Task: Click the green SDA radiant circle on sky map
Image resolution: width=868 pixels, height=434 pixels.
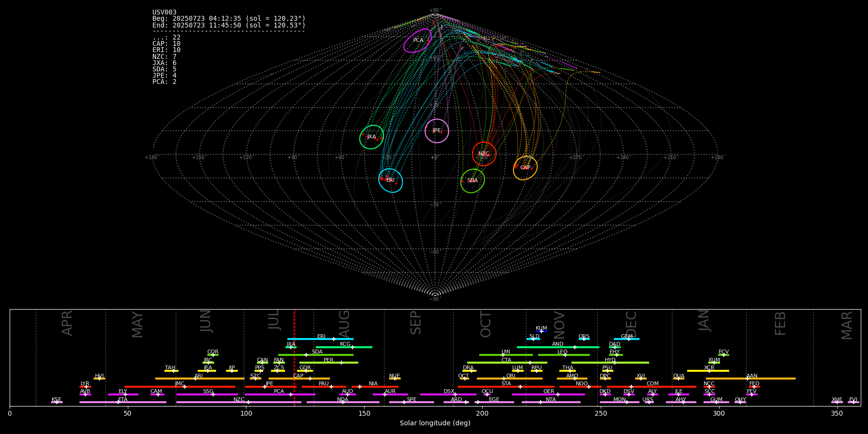Action: tap(473, 181)
